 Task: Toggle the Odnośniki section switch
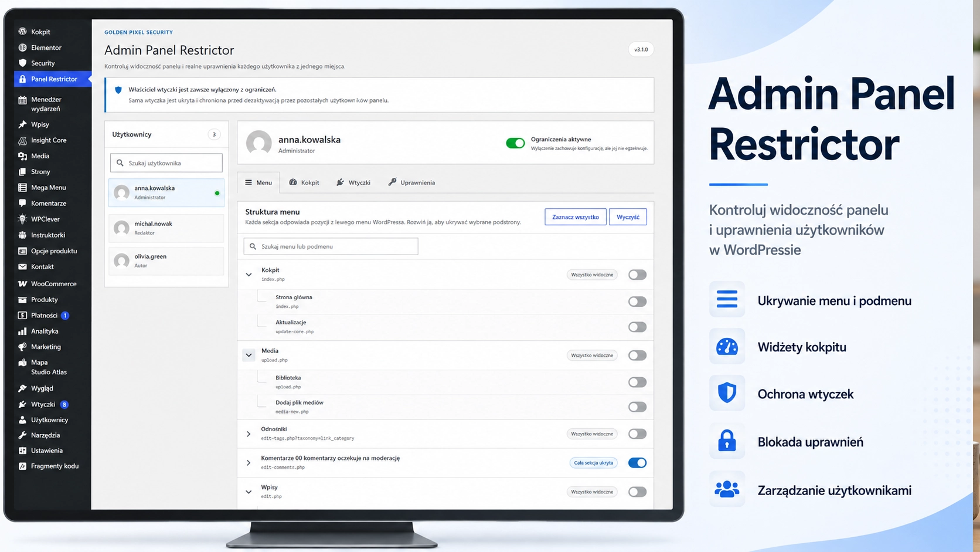point(637,434)
